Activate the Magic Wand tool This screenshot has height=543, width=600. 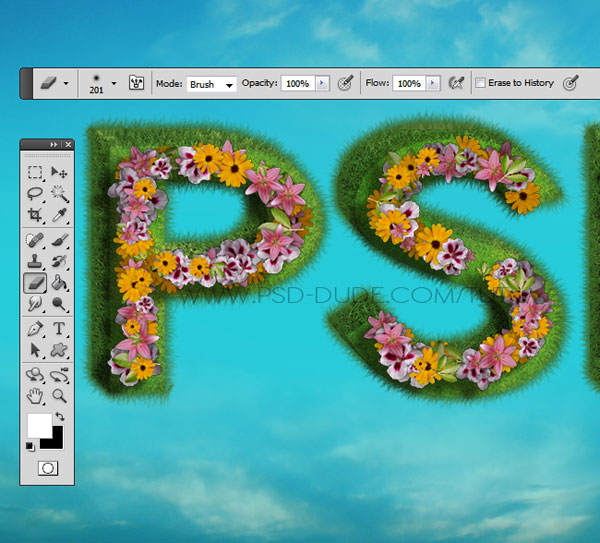point(59,193)
